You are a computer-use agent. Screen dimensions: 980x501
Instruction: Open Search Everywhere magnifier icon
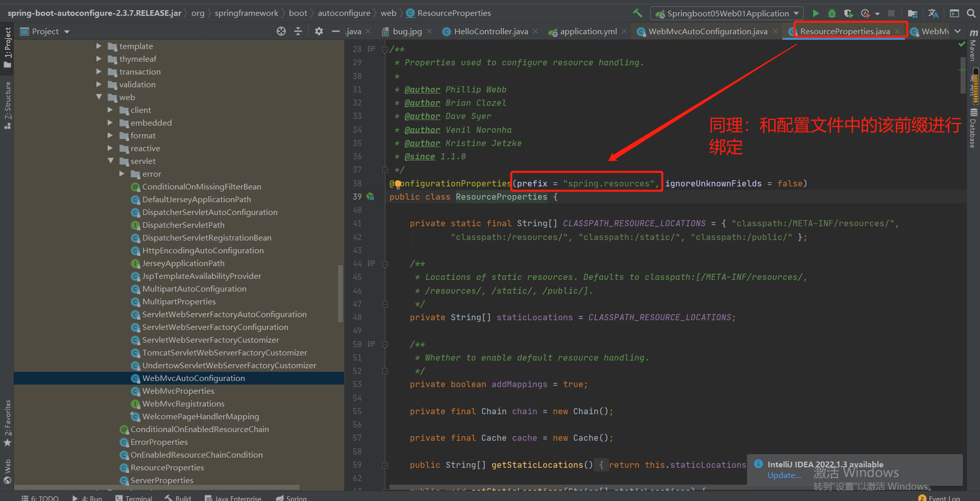coord(971,13)
